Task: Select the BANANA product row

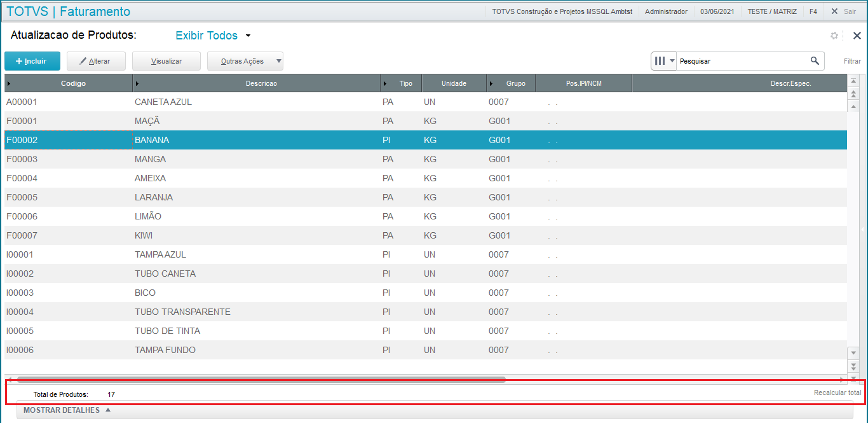Action: (x=426, y=140)
